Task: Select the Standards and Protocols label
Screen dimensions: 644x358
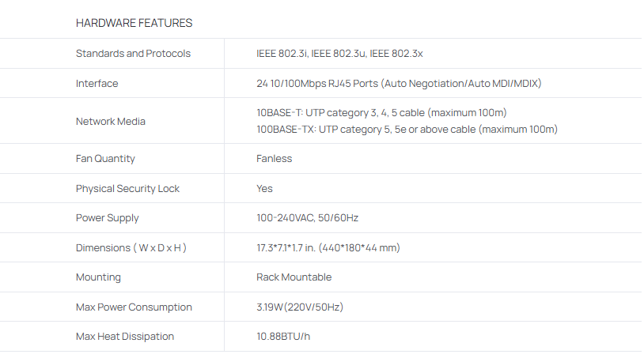Action: coord(133,54)
